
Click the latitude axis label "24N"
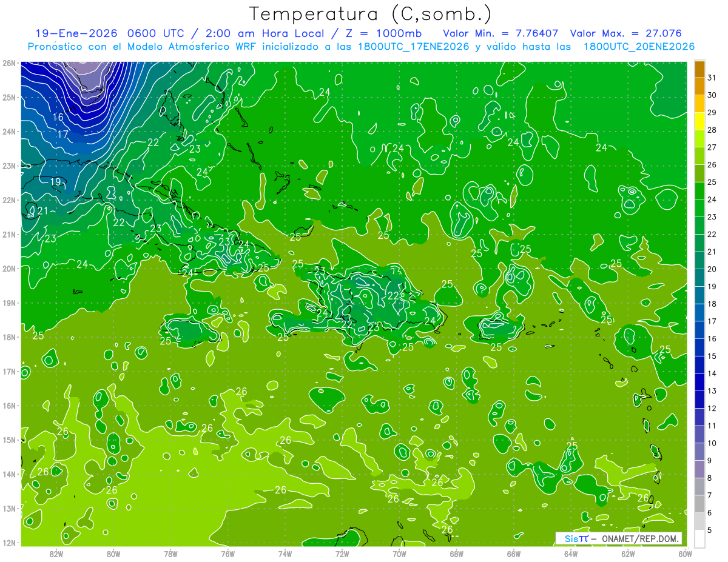point(8,132)
